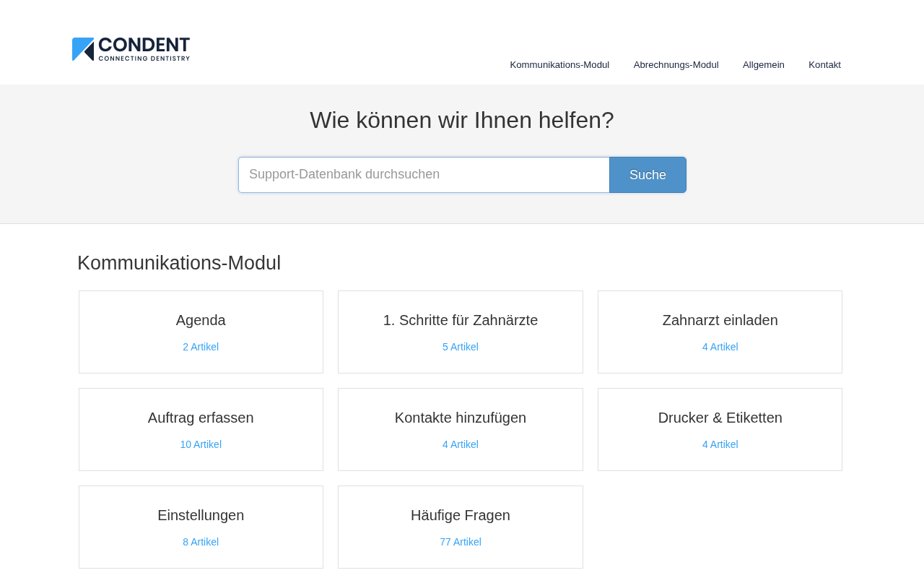Open the Abrechnungs-Modul menu item

coord(676,65)
